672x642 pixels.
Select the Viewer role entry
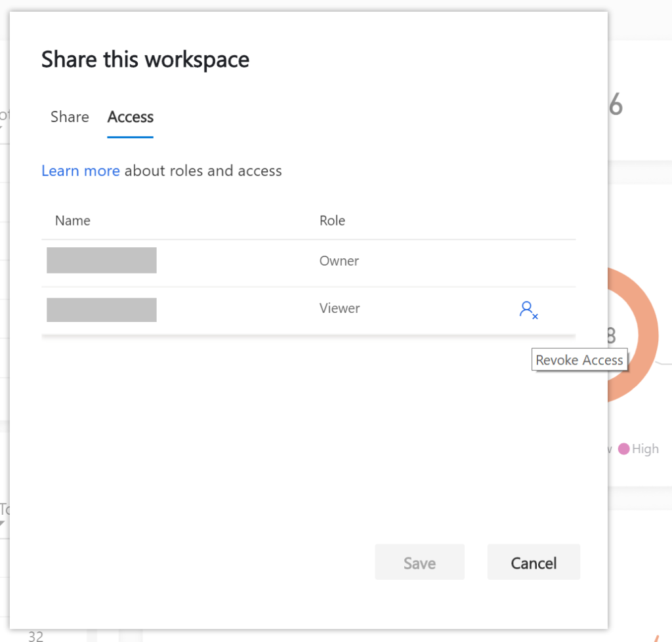pyautogui.click(x=339, y=308)
